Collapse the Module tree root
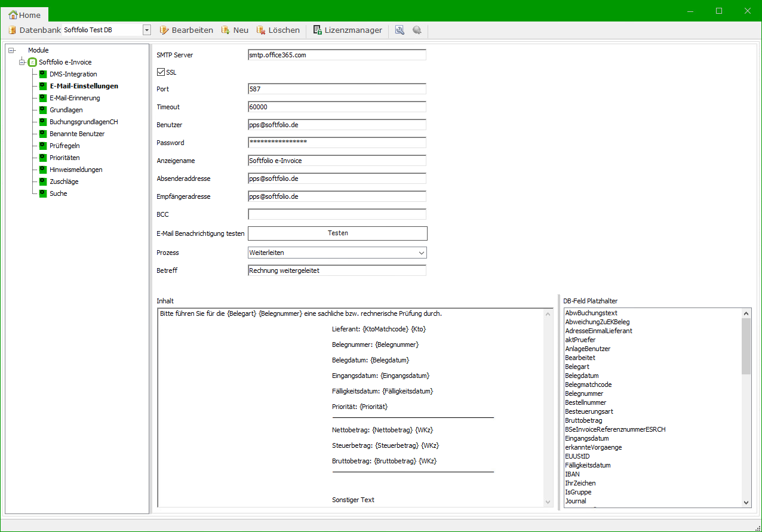The image size is (762, 532). pyautogui.click(x=11, y=50)
